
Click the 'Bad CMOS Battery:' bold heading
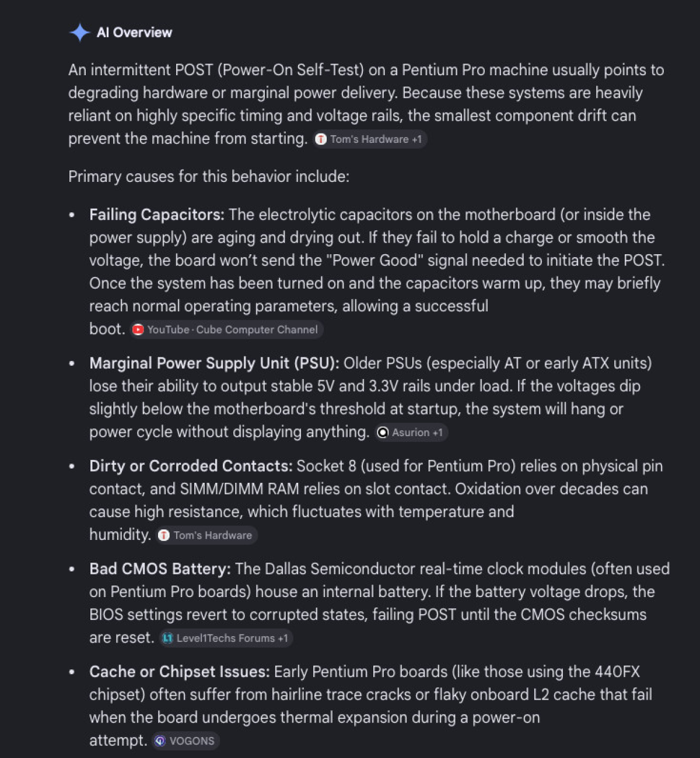160,569
